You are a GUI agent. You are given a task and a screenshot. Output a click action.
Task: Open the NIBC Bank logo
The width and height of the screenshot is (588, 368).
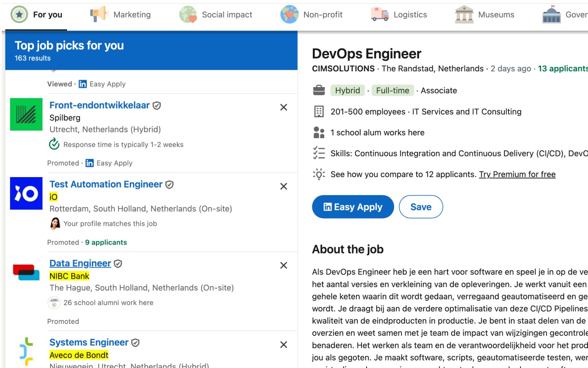click(x=26, y=272)
